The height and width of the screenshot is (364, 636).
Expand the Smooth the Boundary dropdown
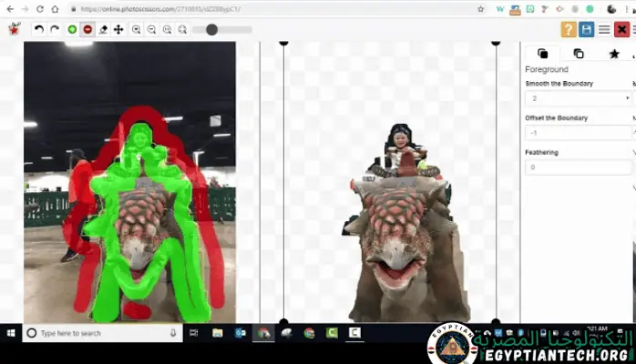578,98
